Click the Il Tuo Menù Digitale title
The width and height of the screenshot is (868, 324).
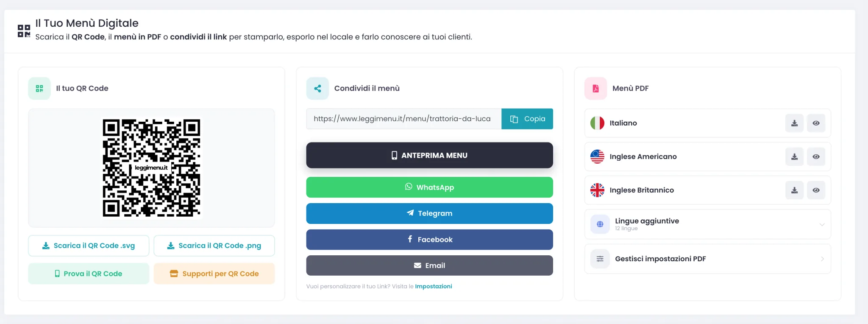[x=87, y=23]
